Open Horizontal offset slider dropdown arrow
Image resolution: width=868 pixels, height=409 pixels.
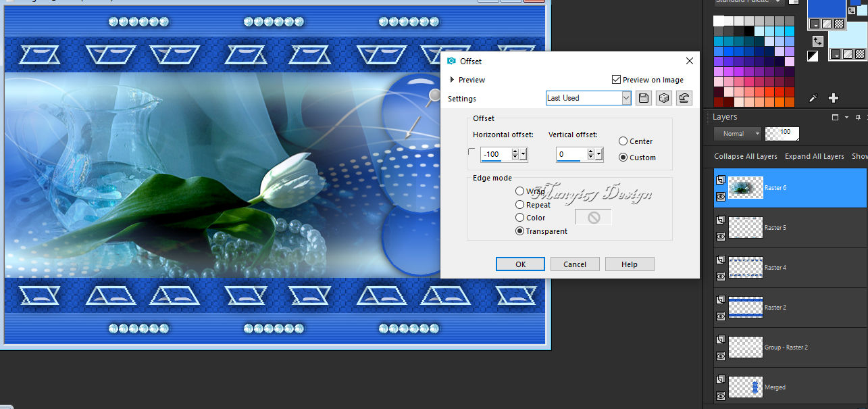coord(524,155)
